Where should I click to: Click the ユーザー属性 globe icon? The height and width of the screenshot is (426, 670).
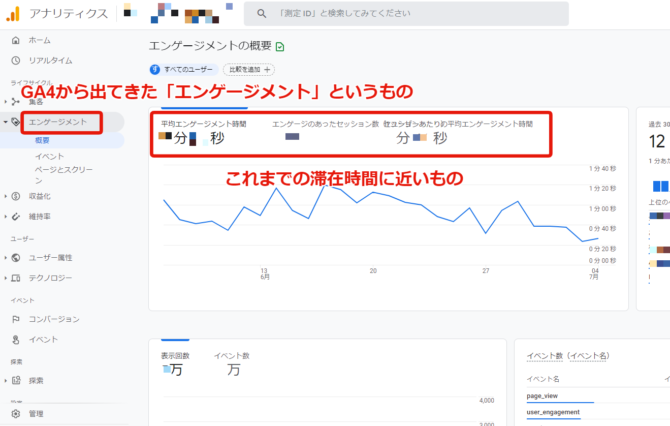tap(16, 258)
